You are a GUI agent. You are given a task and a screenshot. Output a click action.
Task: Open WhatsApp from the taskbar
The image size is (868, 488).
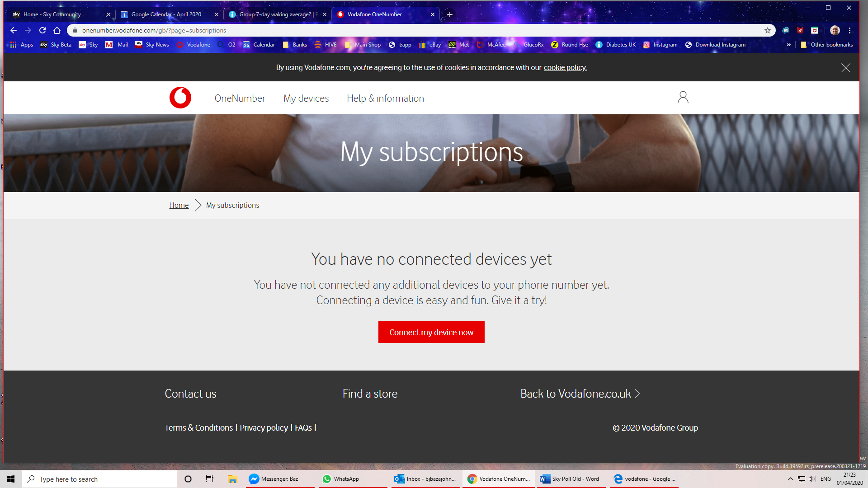[353, 479]
